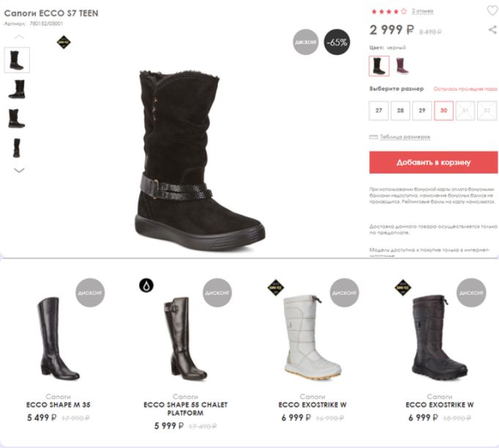Select the burgundy boot color swatch

[x=402, y=66]
